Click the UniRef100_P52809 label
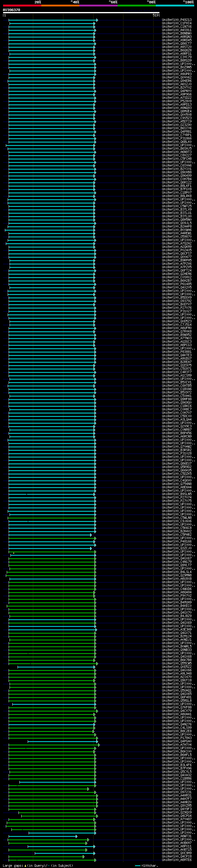 coord(177,101)
